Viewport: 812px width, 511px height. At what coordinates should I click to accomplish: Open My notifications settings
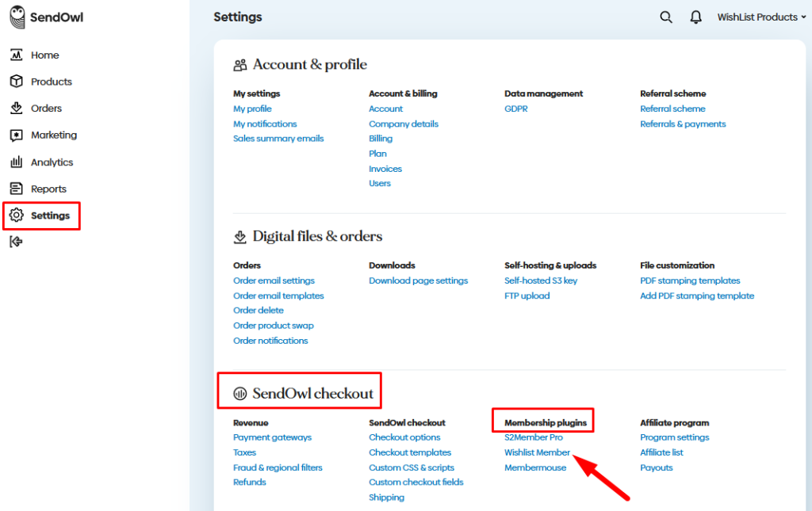click(265, 124)
